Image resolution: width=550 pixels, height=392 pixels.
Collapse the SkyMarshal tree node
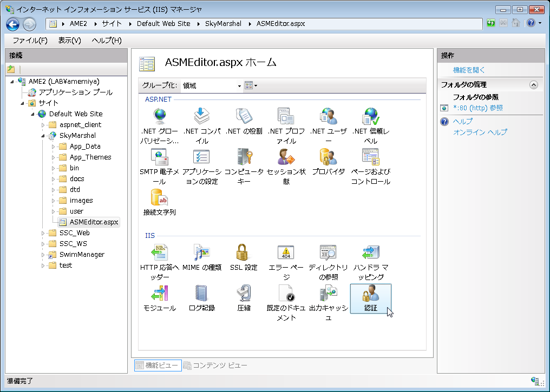[x=43, y=136]
